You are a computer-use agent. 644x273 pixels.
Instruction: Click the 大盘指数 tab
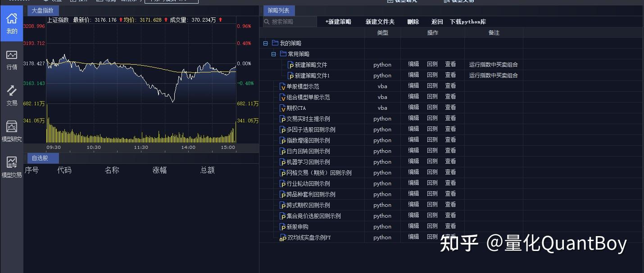coord(43,10)
